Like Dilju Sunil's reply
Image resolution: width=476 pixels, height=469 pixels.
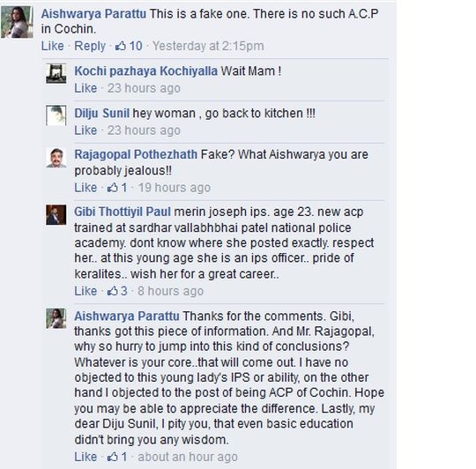[86, 130]
